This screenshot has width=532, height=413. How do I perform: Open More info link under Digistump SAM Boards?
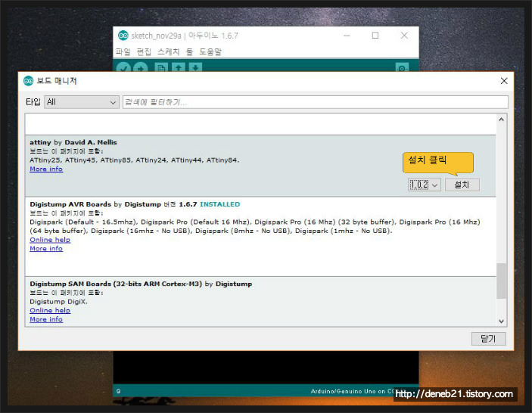pyautogui.click(x=46, y=319)
